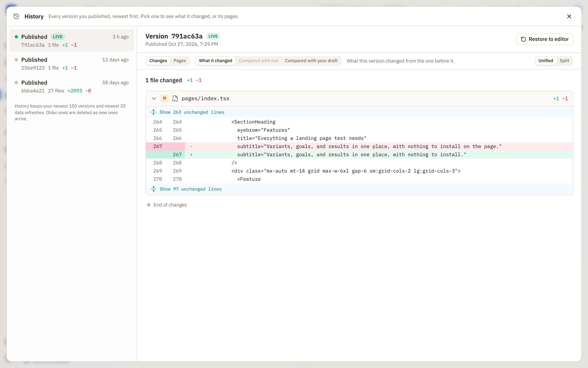The image size is (588, 368).
Task: Open the Changes tab
Action: click(x=158, y=61)
